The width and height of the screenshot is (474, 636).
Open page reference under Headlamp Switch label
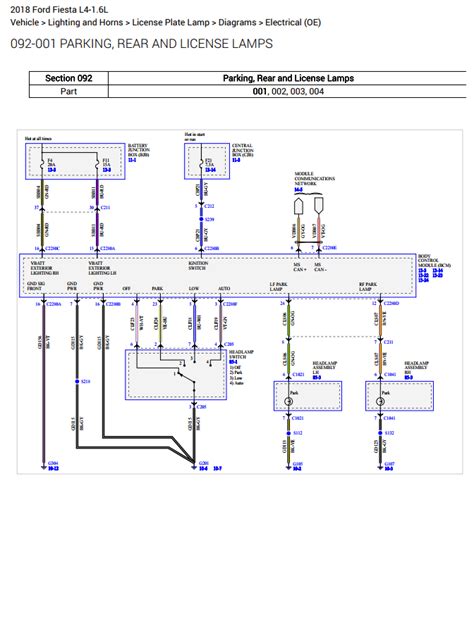point(233,362)
